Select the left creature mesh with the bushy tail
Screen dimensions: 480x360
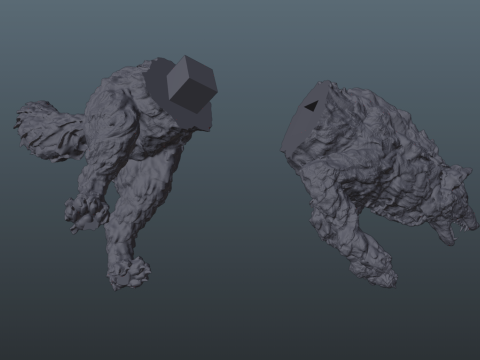pyautogui.click(x=115, y=173)
